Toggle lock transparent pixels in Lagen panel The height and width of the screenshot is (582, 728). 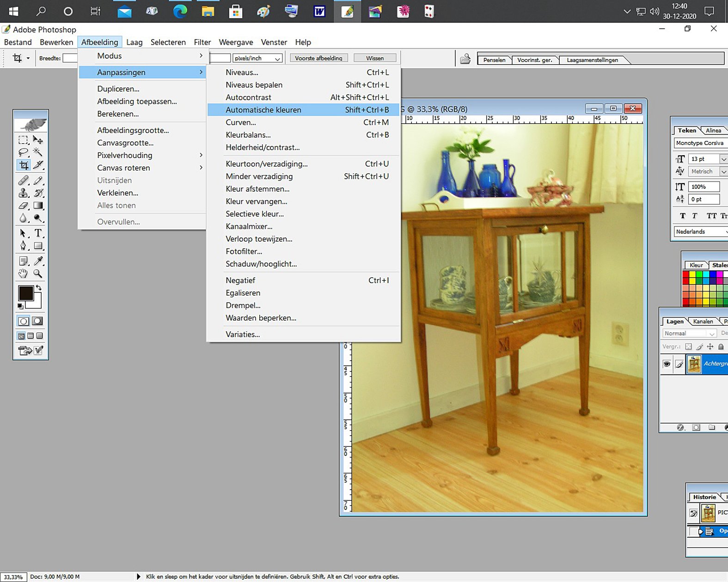[x=688, y=346]
